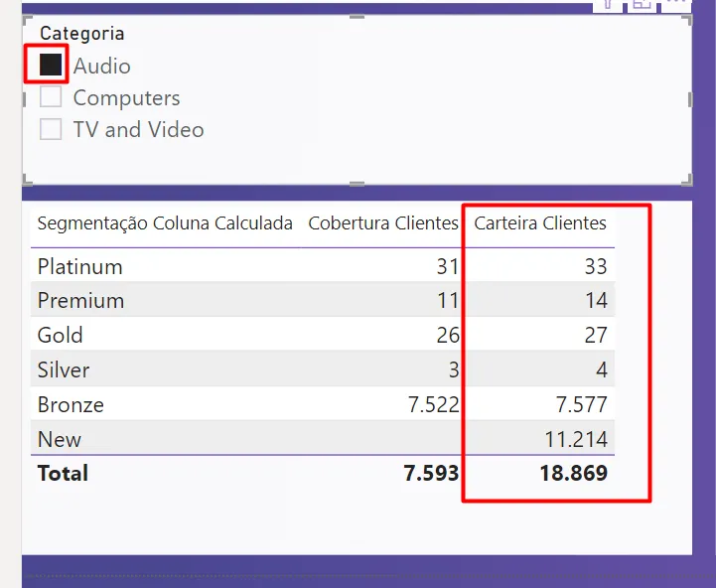Click the Total row label
The width and height of the screenshot is (716, 588).
[63, 473]
